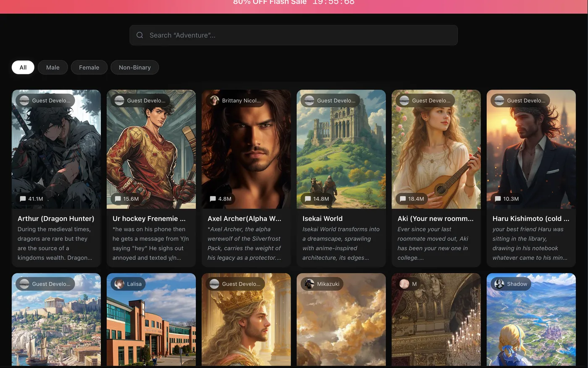
Task: Open the 80% OFF Flash Sale banner
Action: 294,6
